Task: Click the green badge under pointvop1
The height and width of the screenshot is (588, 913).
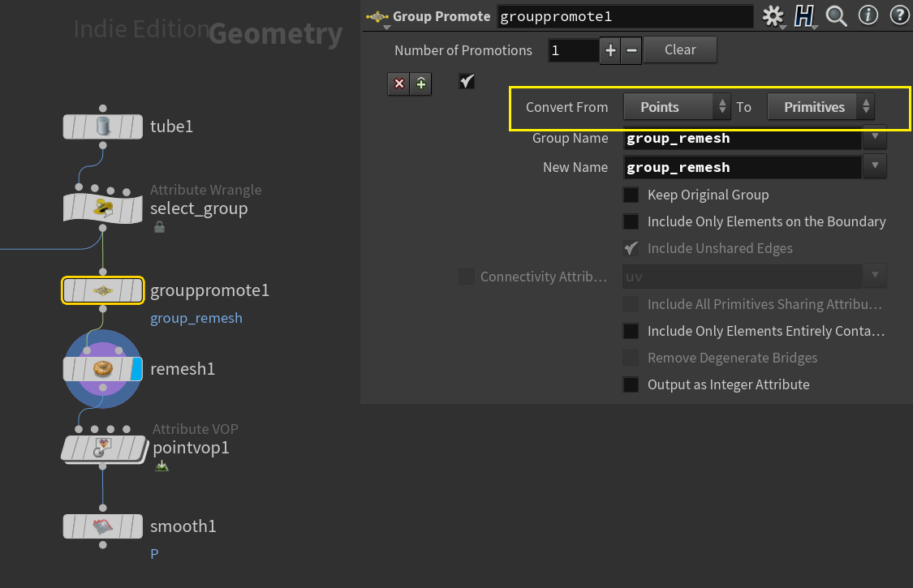Action: [x=161, y=466]
